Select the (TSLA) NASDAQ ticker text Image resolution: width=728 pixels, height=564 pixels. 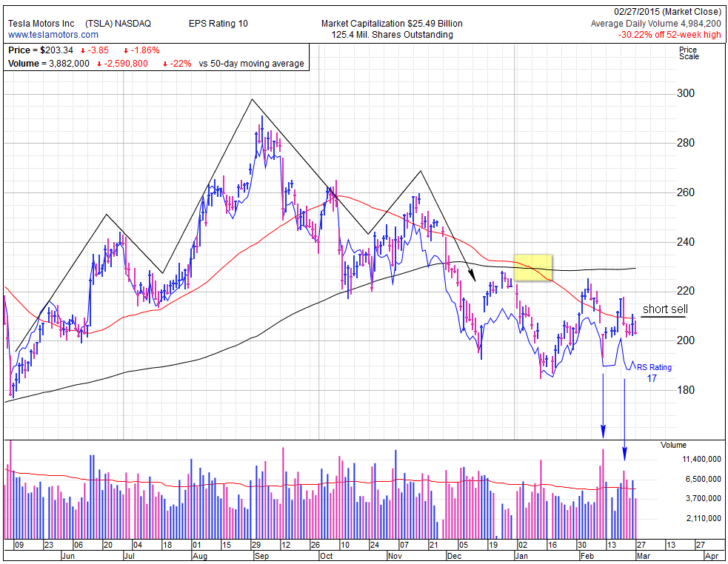point(118,24)
